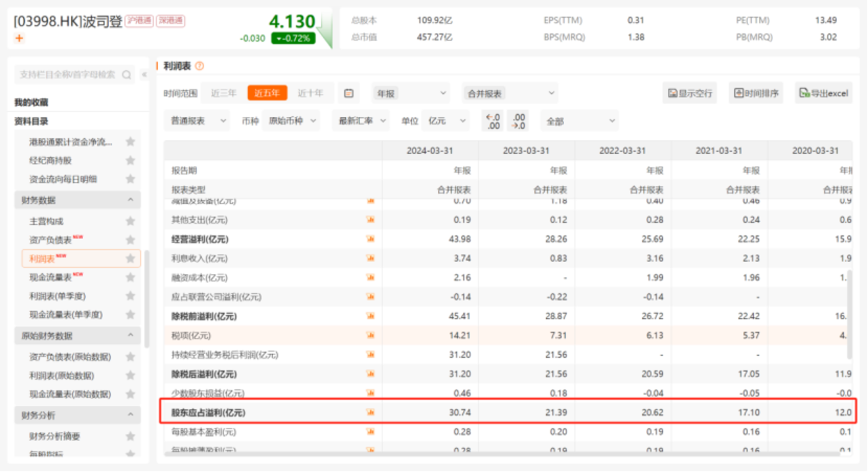Click the orange plus icon under stock name

(x=19, y=39)
